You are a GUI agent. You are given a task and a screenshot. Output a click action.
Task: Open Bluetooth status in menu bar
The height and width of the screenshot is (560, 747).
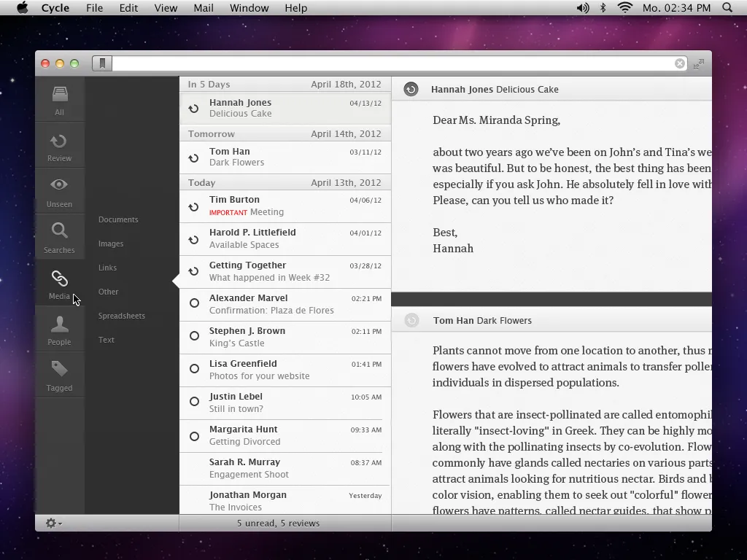[603, 7]
